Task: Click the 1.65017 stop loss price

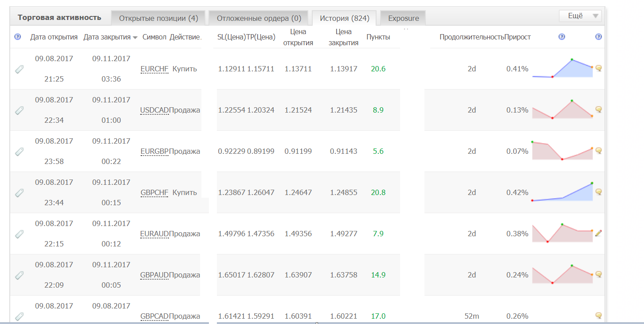Action: coord(232,275)
